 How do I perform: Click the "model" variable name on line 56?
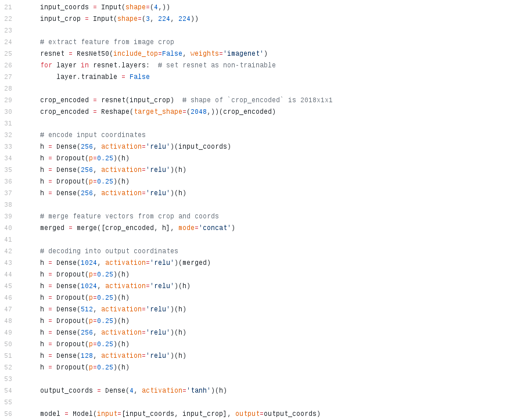(x=50, y=414)
